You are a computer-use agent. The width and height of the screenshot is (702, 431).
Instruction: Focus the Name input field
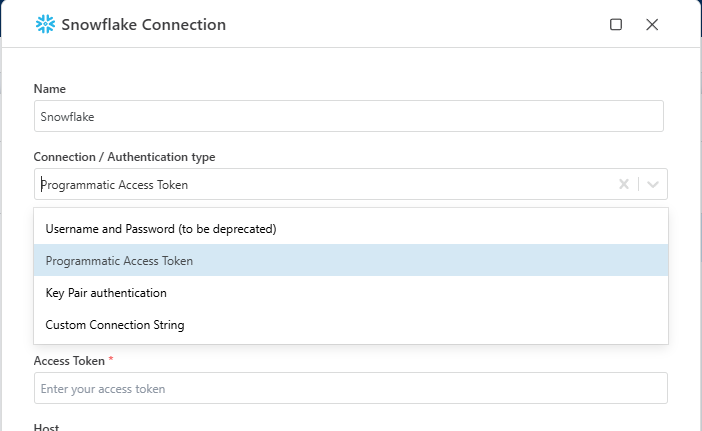coord(348,116)
